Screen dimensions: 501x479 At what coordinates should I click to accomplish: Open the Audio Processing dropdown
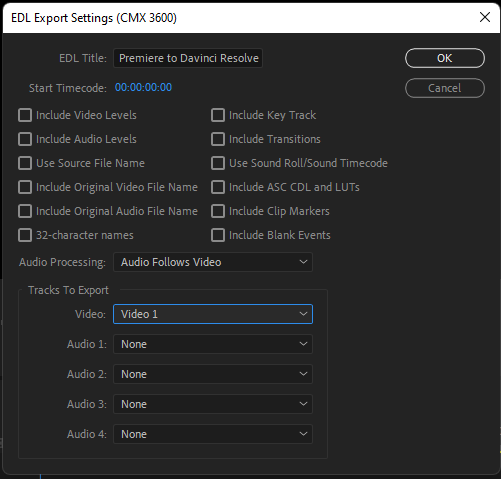pos(213,262)
